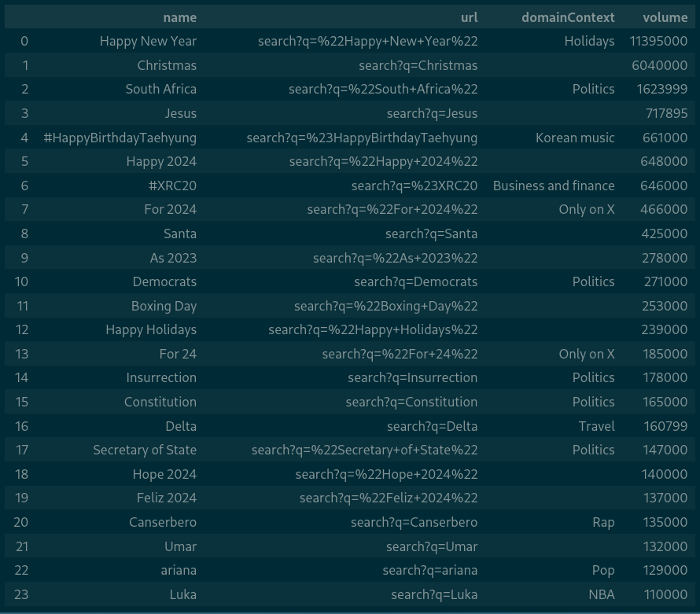Click row index 10
The image size is (700, 614).
[21, 281]
